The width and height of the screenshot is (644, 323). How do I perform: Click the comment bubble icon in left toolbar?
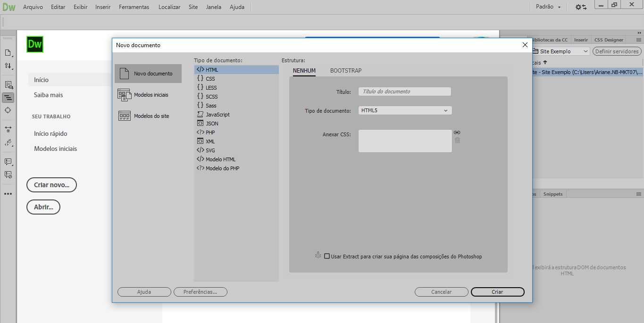8,162
